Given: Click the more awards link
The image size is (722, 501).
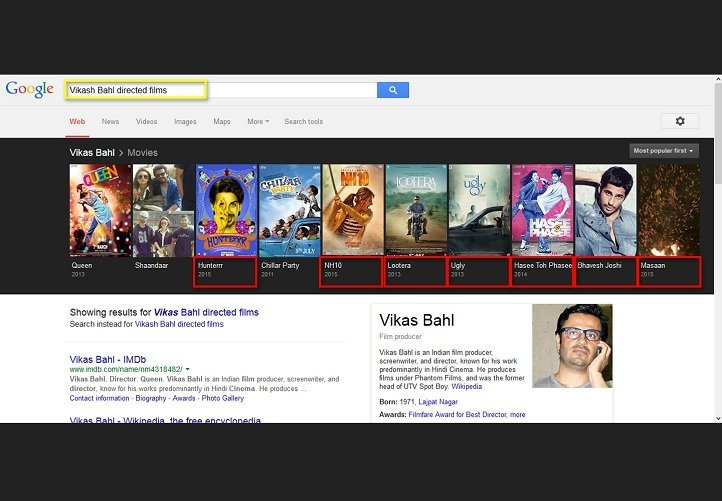Looking at the screenshot, I should click(518, 415).
